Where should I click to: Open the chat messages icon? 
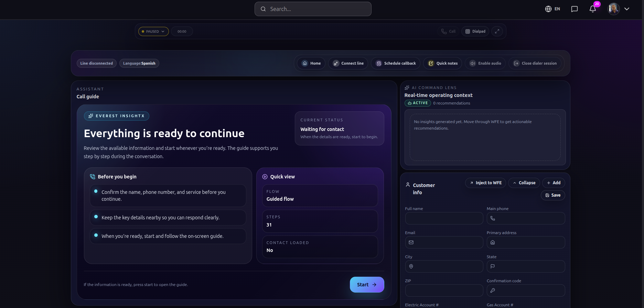pyautogui.click(x=575, y=9)
